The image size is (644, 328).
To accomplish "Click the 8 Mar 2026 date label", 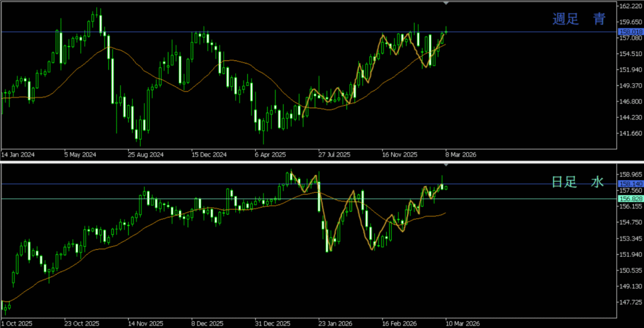I will [460, 154].
